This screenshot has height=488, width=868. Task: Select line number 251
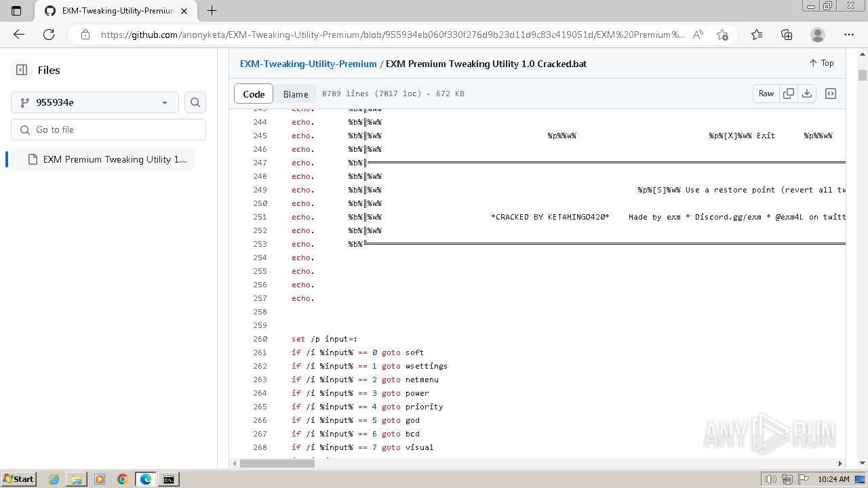tap(260, 217)
